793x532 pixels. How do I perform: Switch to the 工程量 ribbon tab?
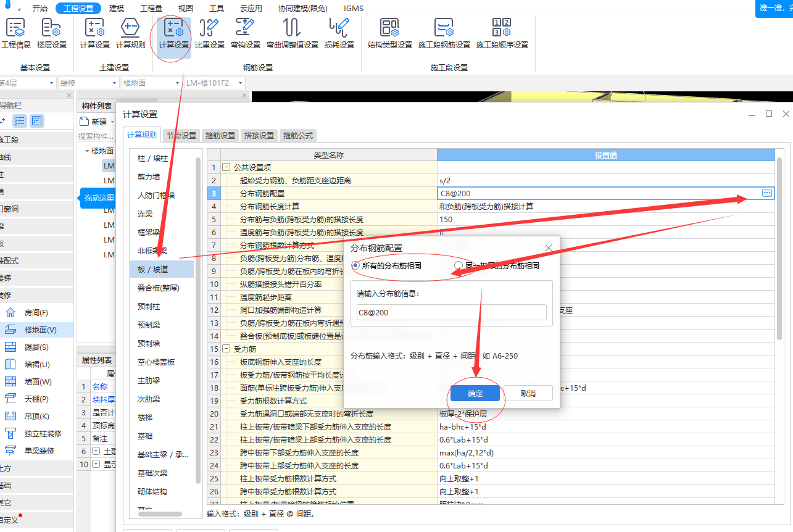click(151, 9)
